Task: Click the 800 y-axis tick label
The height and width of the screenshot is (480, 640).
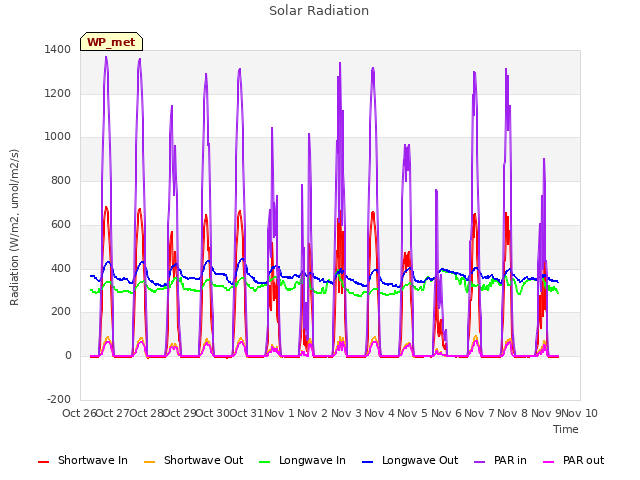Action: click(61, 180)
